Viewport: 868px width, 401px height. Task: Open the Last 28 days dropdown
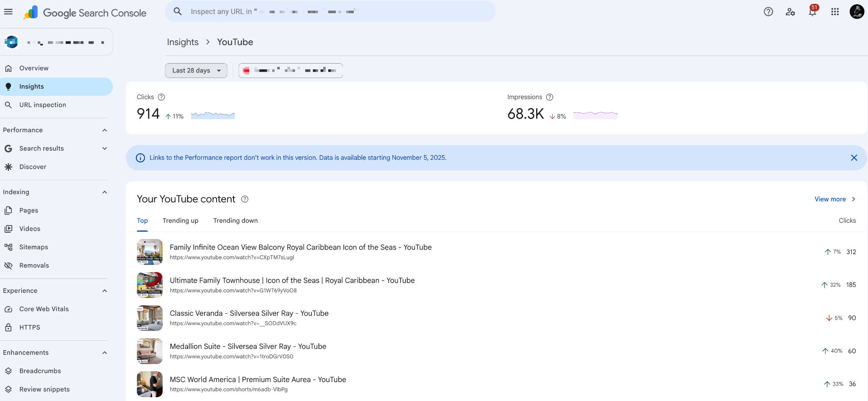pyautogui.click(x=196, y=70)
